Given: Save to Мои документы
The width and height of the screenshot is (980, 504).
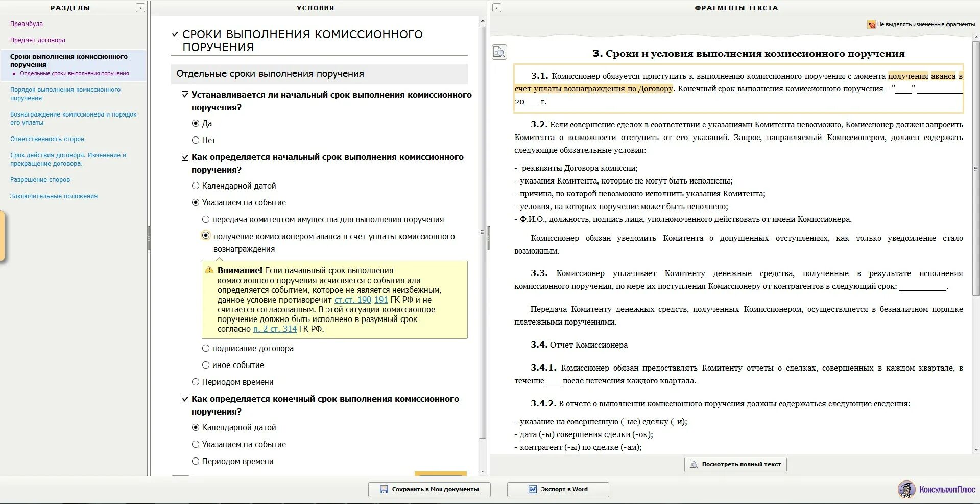Looking at the screenshot, I should (x=429, y=489).
